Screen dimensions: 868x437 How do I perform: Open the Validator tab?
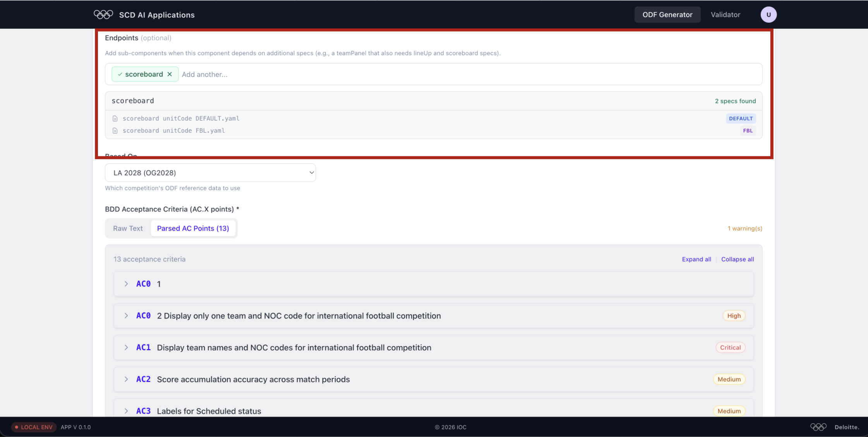725,15
